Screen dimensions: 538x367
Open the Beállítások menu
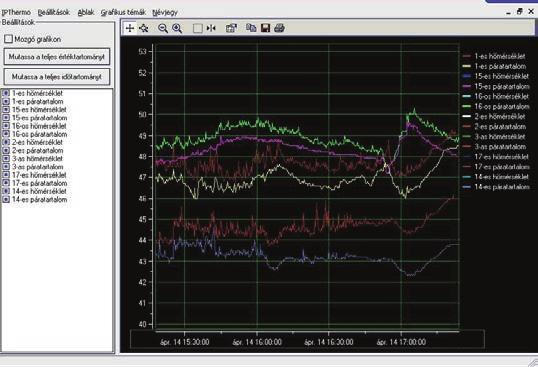(x=54, y=12)
